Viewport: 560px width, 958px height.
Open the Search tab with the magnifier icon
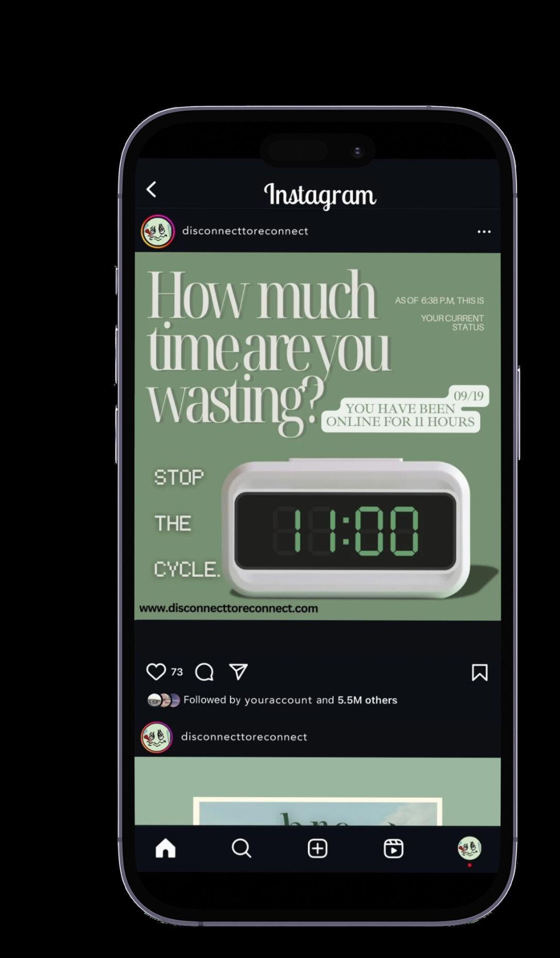click(241, 848)
